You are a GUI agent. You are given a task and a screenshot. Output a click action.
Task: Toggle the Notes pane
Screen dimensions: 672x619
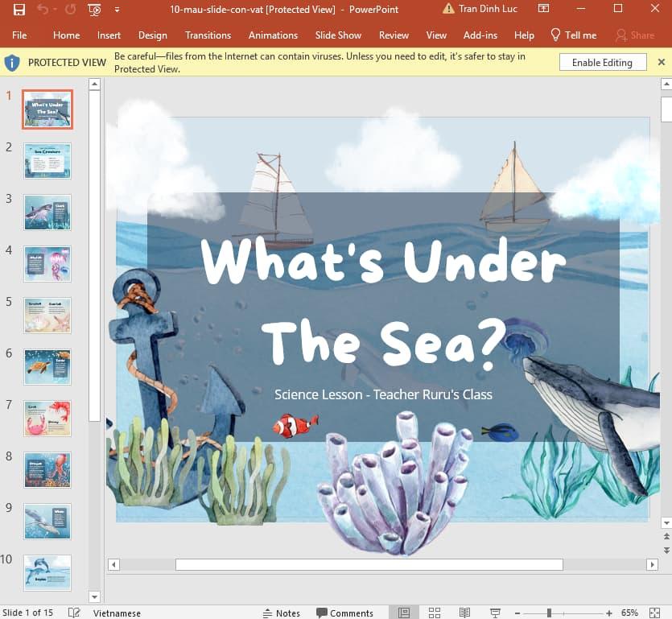(281, 613)
